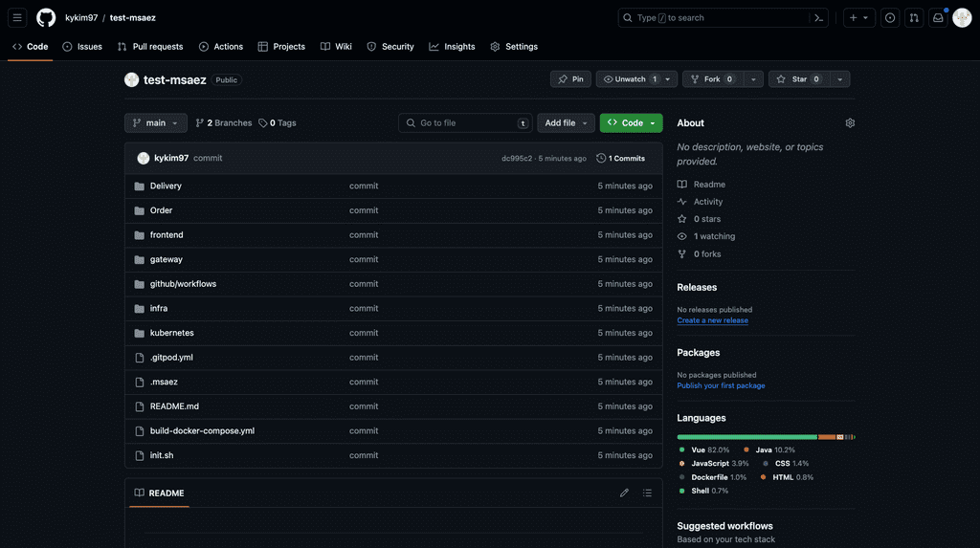Edit the README with pencil icon
The image size is (980, 548).
pos(624,493)
